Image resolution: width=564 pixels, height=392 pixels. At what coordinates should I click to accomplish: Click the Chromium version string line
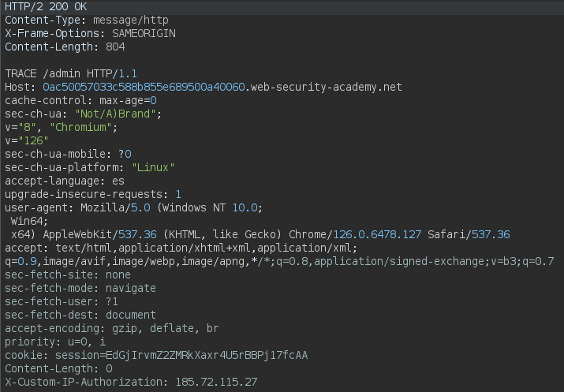pos(62,127)
